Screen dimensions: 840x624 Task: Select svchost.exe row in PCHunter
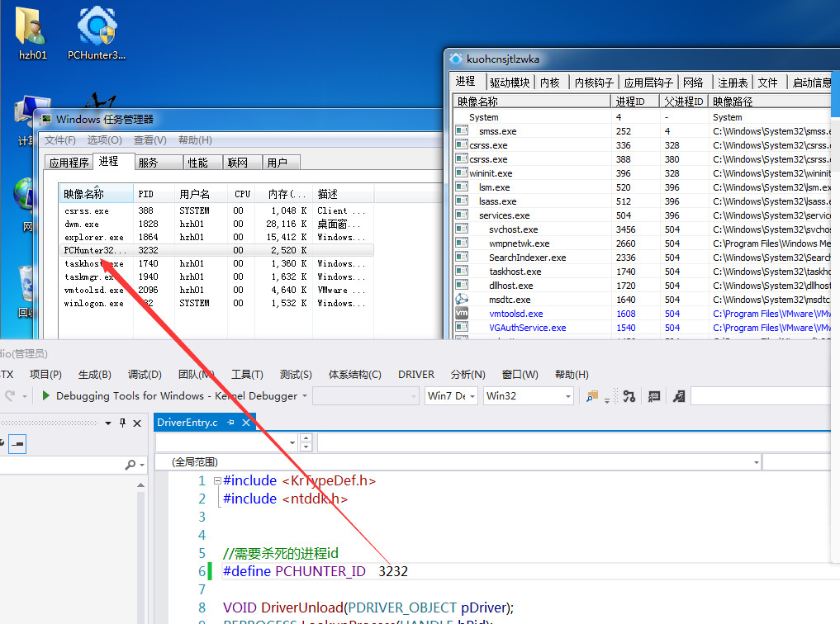[x=643, y=229]
